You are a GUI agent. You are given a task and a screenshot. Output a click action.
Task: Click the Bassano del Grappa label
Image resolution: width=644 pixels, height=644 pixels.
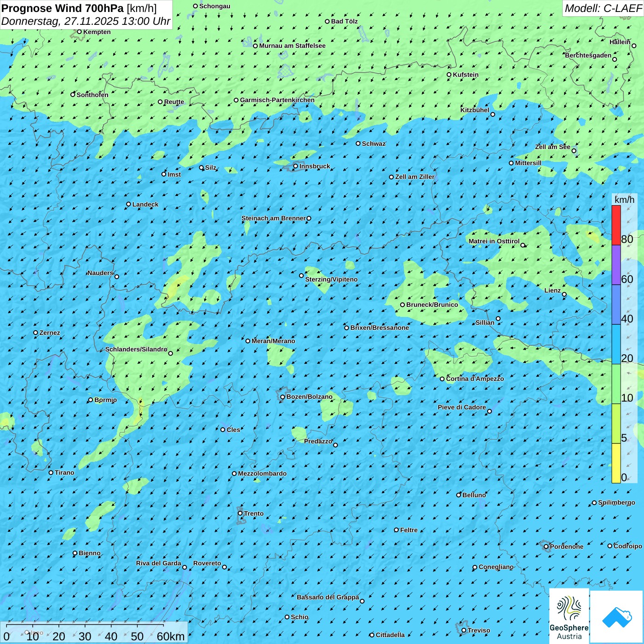coord(328,597)
